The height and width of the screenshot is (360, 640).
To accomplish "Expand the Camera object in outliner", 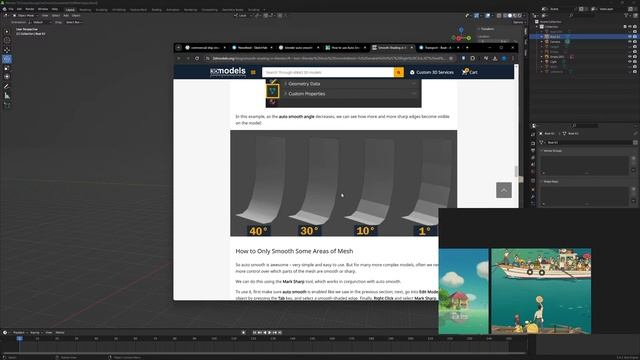I will (542, 42).
